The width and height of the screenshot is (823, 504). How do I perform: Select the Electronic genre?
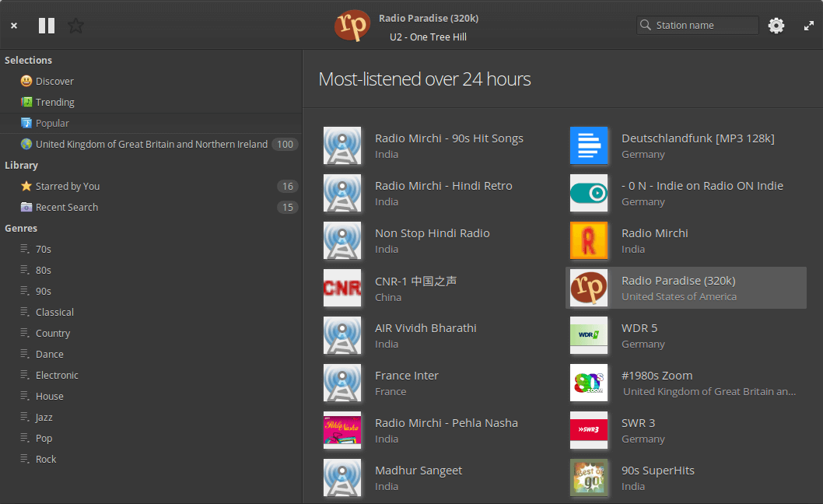tap(151, 375)
